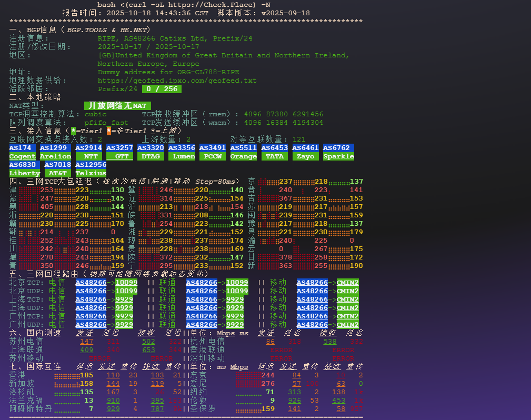Click the 苏州电信 send speed value 147
The image size is (531, 420).
(x=86, y=342)
